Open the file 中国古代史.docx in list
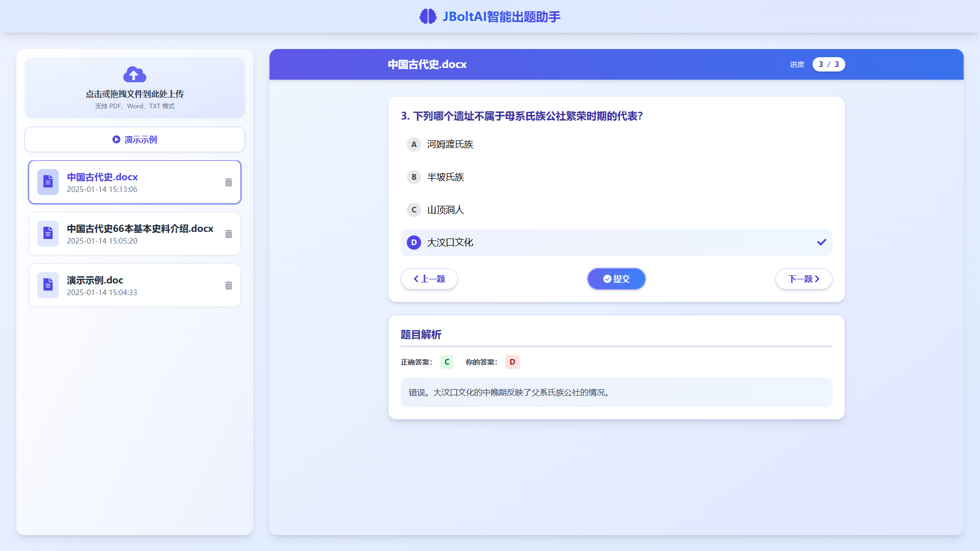 coord(135,182)
